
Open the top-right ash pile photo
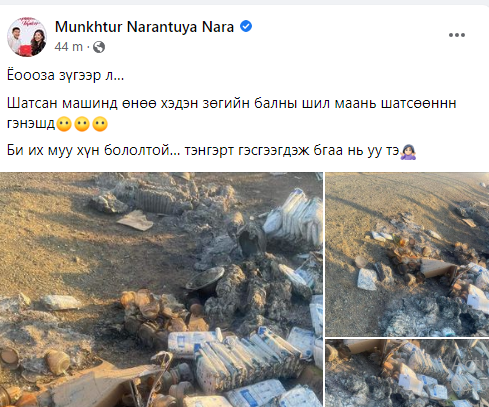(x=407, y=254)
